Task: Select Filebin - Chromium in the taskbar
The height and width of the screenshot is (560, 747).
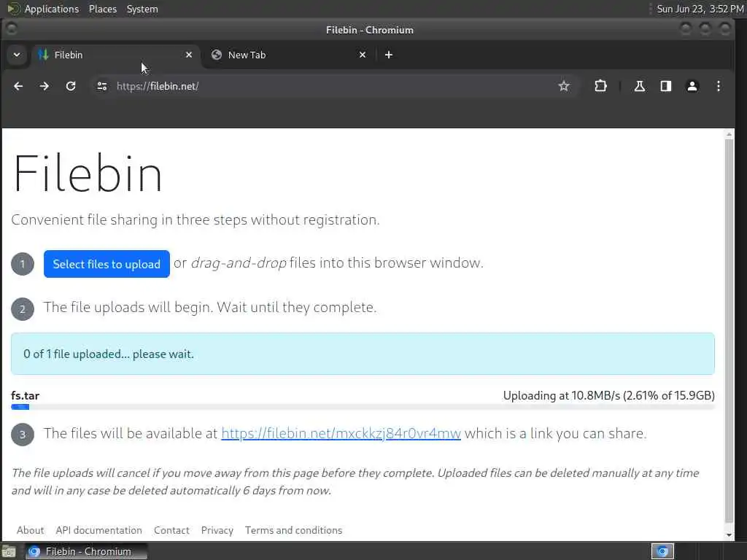Action: point(86,551)
